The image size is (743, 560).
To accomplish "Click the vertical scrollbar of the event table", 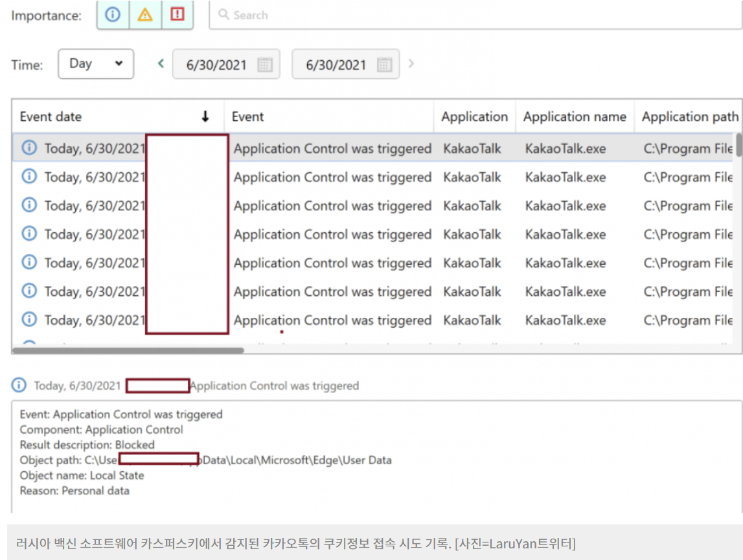I will [x=738, y=145].
